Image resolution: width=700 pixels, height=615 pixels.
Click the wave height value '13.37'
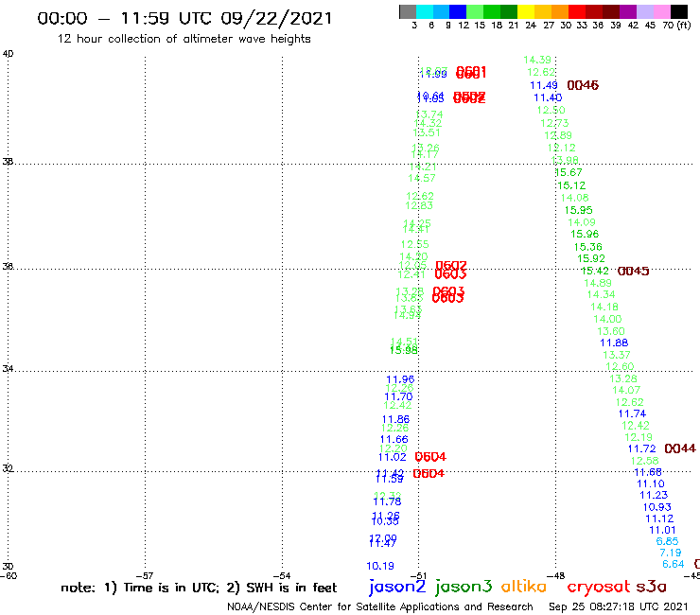[x=617, y=355]
